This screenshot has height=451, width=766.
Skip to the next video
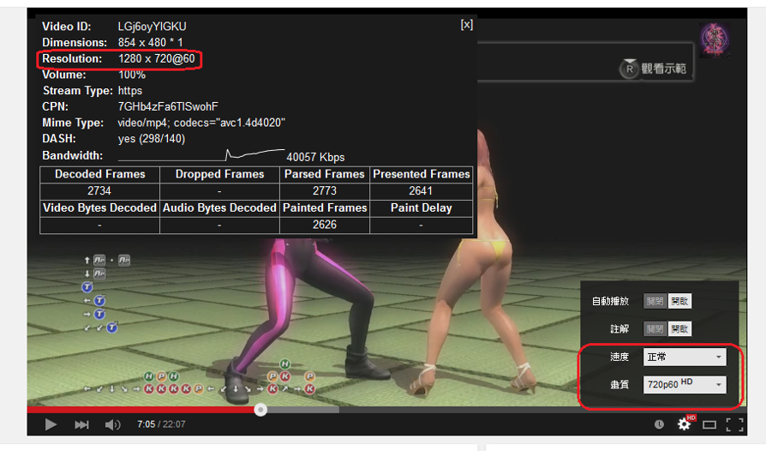pos(82,425)
